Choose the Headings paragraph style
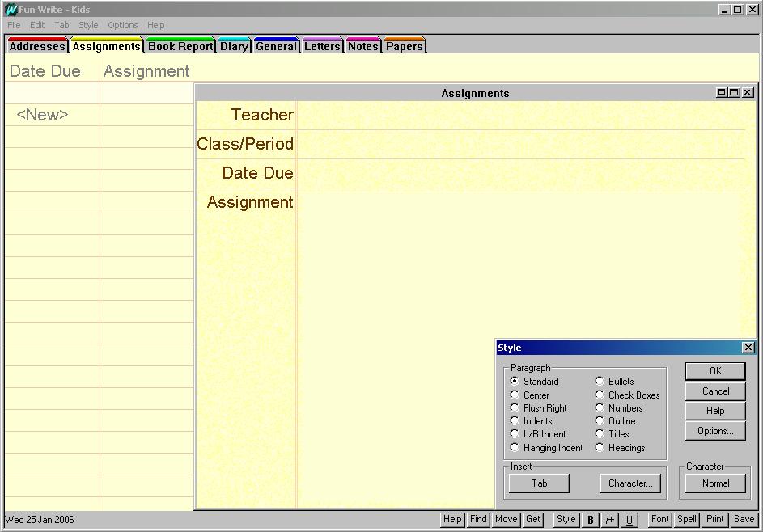The height and width of the screenshot is (532, 763). click(600, 447)
